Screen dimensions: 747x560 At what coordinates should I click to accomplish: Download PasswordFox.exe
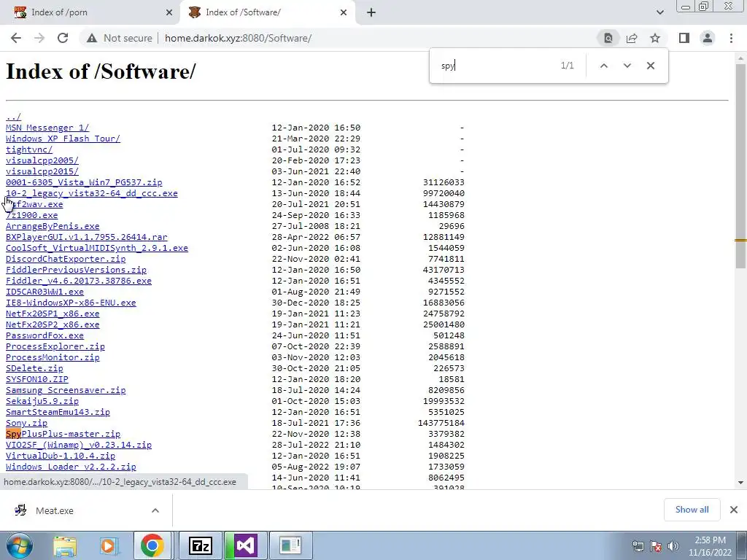[x=44, y=335]
